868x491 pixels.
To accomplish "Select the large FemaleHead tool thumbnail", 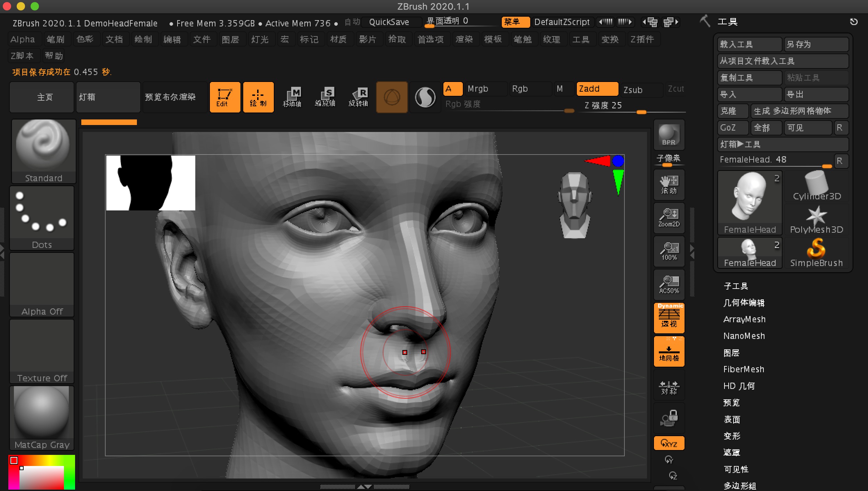I will (750, 203).
